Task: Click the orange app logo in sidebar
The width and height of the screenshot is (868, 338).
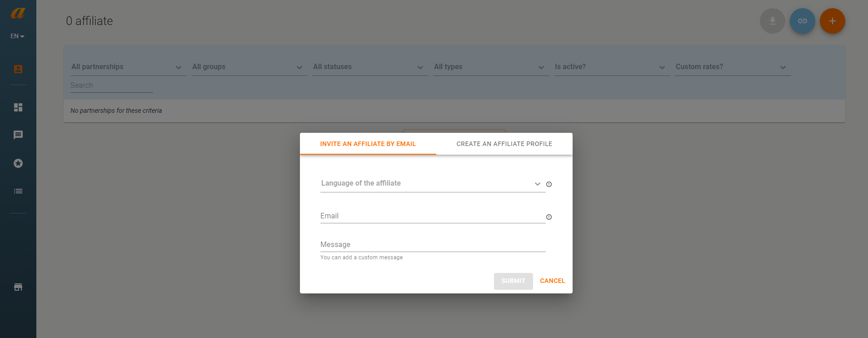Action: 18,13
